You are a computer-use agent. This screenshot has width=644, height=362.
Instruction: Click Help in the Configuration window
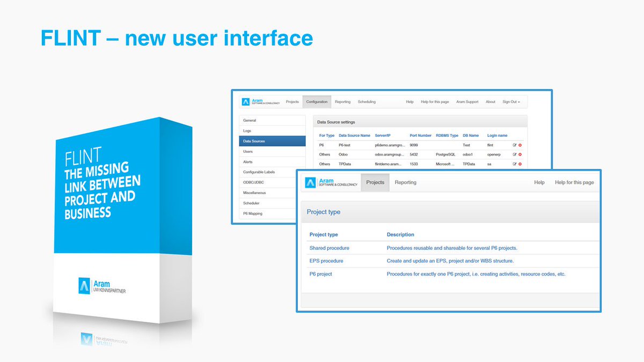click(410, 102)
